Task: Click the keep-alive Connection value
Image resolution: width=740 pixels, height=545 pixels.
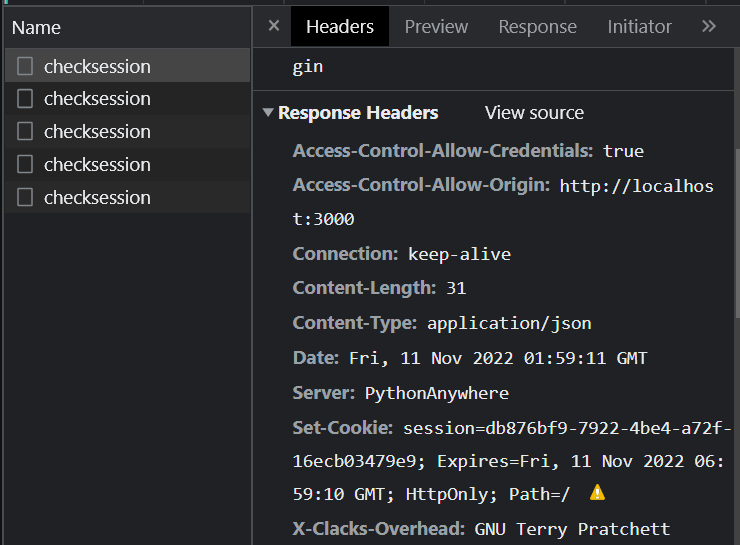Action: (459, 254)
